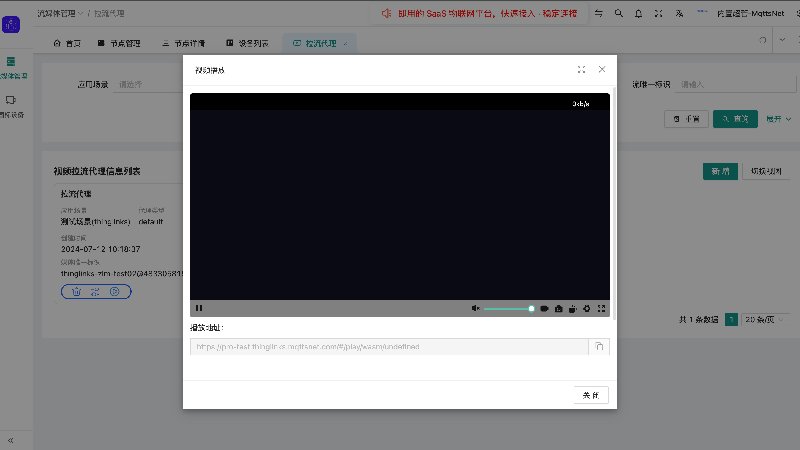Open the video player settings gear

click(x=587, y=309)
